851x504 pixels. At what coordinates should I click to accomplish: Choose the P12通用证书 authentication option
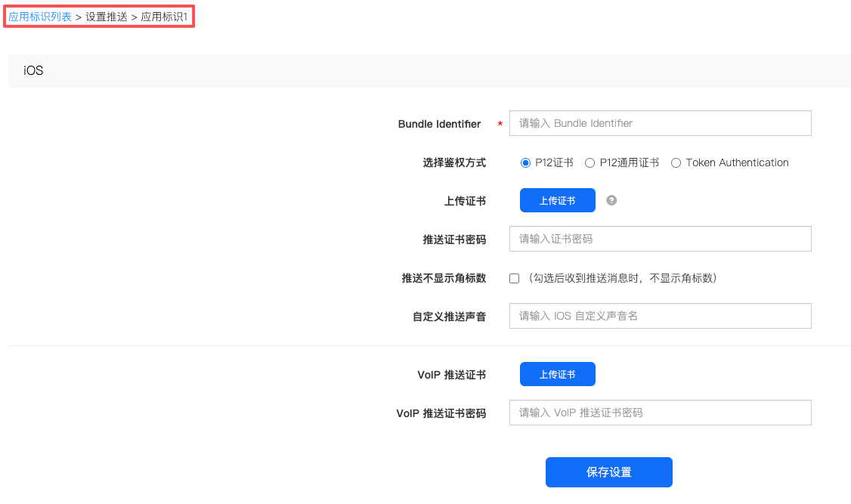coord(590,162)
